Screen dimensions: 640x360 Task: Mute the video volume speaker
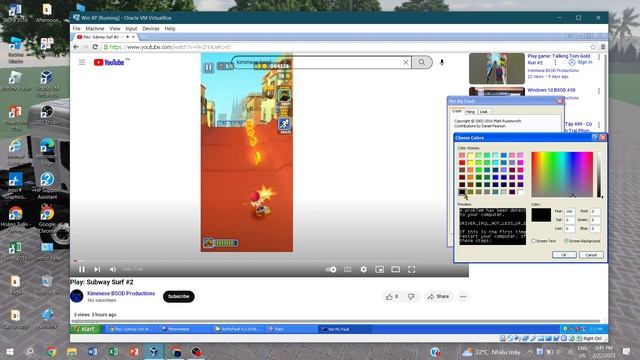pyautogui.click(x=113, y=269)
